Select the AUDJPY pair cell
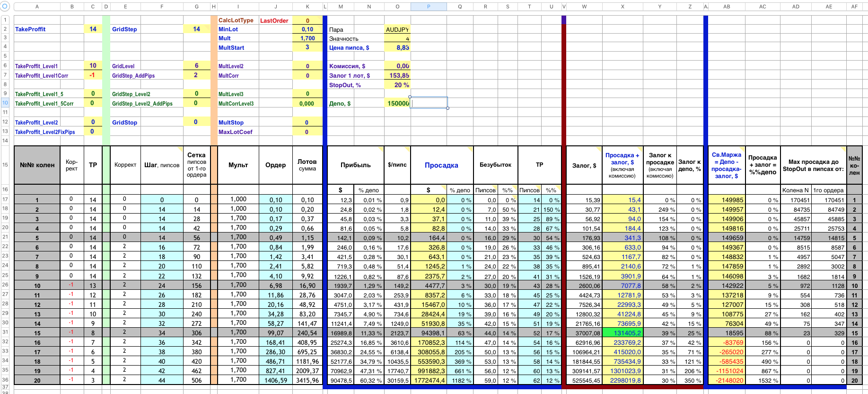868x394 pixels. click(x=397, y=29)
